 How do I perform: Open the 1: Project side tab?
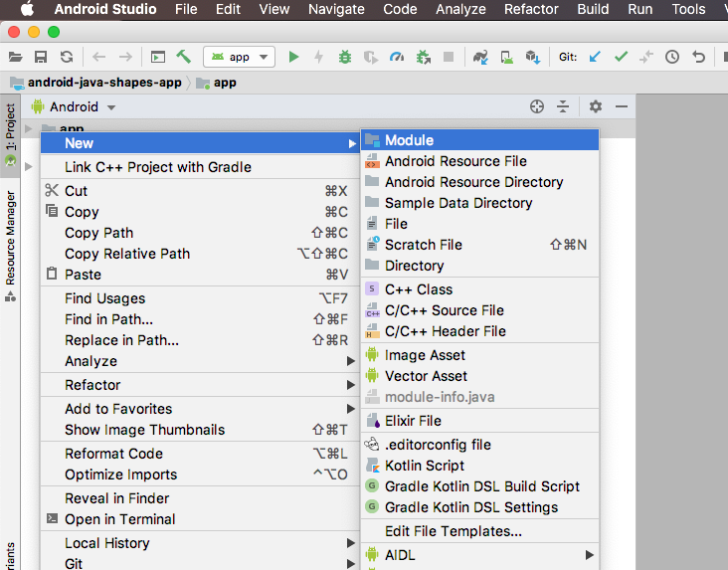click(10, 135)
